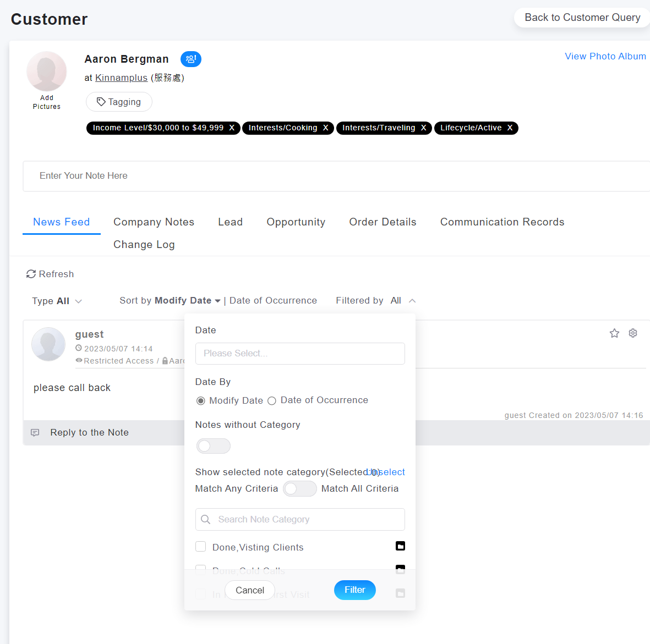Click the blue Filter button
Screen dimensions: 650x644
(x=354, y=590)
